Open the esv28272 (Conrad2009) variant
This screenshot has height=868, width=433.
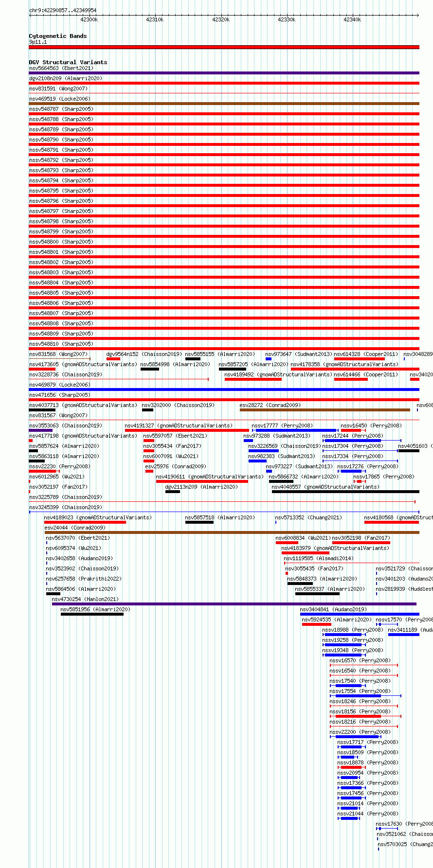coord(270,405)
